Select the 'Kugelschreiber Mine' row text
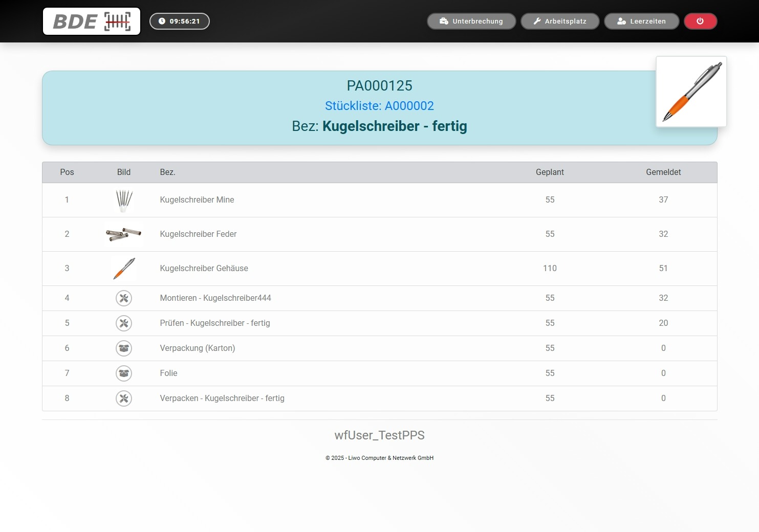The width and height of the screenshot is (759, 532). pos(197,200)
